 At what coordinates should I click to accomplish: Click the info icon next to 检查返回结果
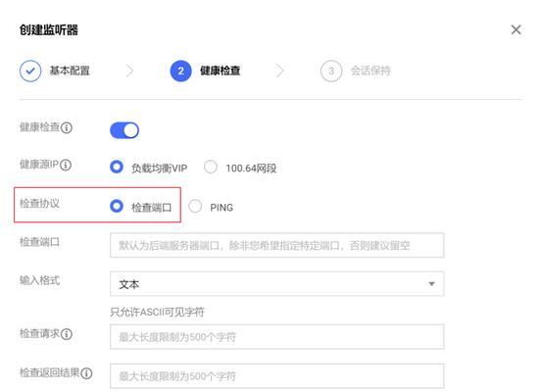pyautogui.click(x=86, y=373)
